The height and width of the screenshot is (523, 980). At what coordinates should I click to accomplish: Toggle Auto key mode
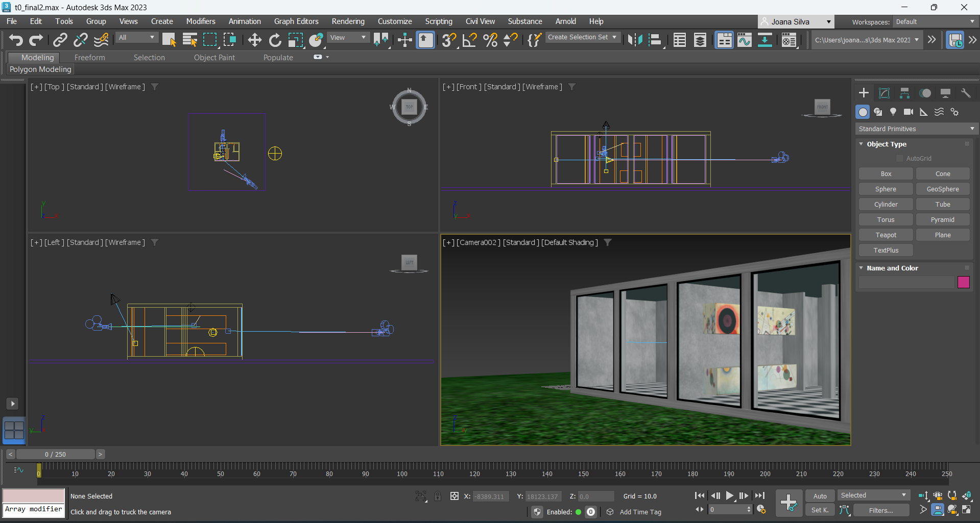click(820, 496)
